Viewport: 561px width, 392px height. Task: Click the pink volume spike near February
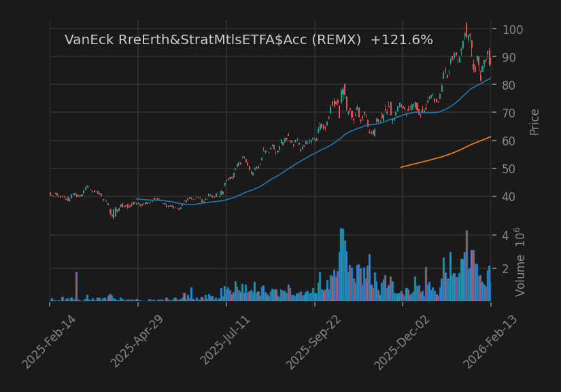77,285
